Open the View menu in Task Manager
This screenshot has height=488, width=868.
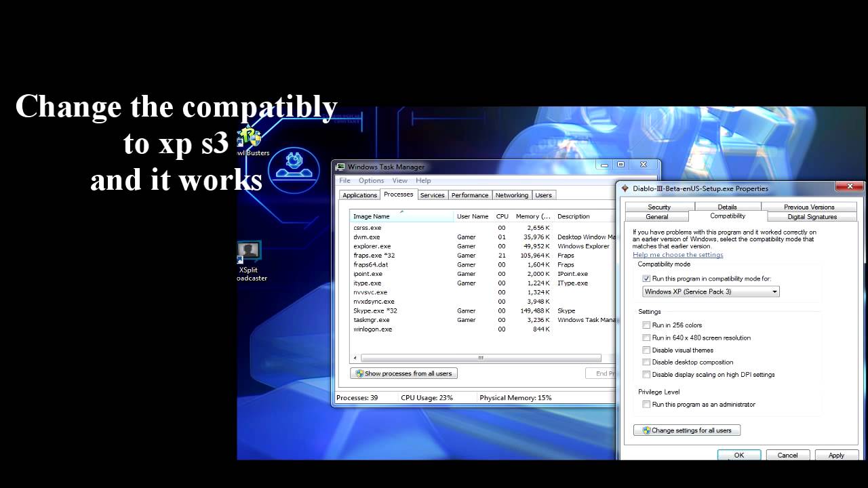(399, 180)
